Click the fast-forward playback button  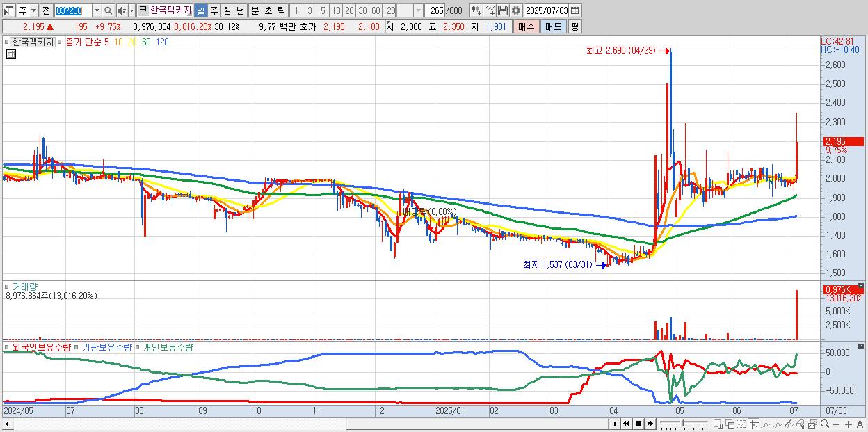click(x=650, y=424)
